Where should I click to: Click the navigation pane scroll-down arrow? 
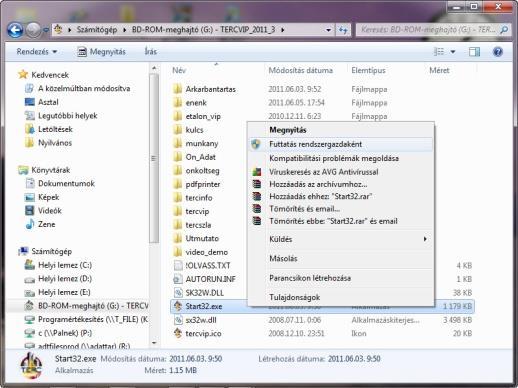pyautogui.click(x=154, y=342)
